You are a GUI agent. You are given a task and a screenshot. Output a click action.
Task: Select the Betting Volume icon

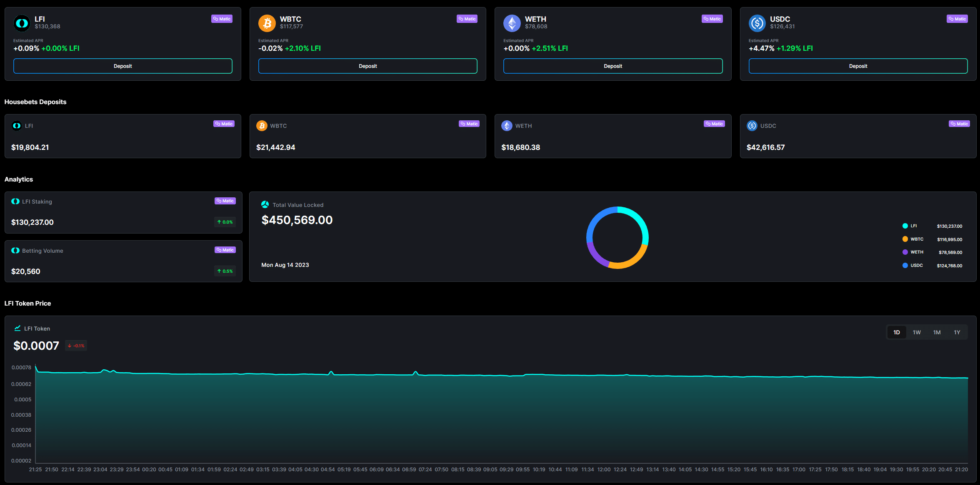click(x=15, y=250)
